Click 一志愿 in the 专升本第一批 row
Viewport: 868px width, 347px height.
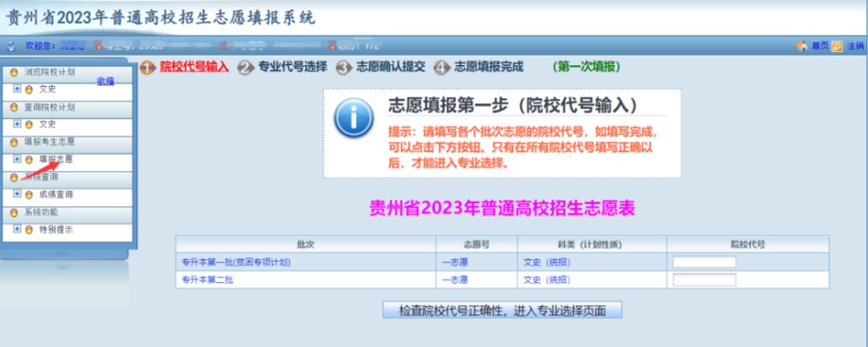pyautogui.click(x=455, y=262)
